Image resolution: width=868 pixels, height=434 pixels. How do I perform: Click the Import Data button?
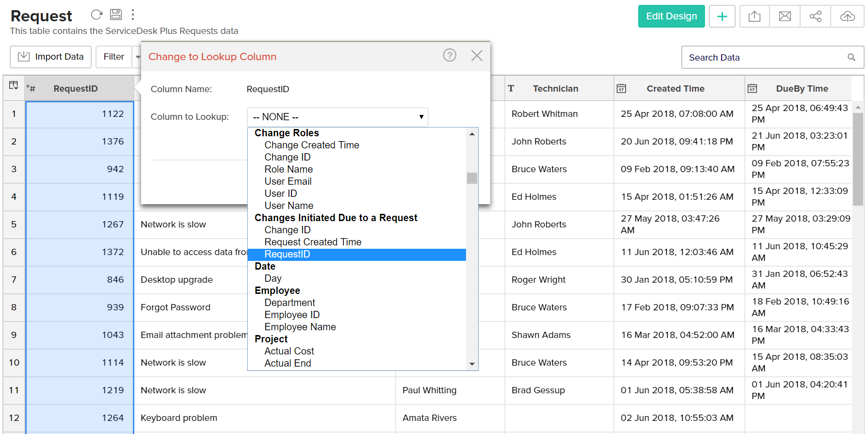51,57
